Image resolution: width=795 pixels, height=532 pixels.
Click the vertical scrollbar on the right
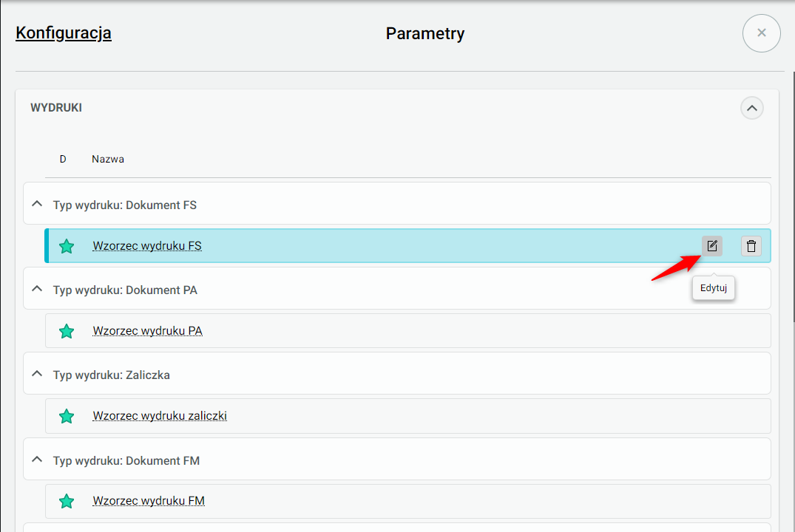792,185
